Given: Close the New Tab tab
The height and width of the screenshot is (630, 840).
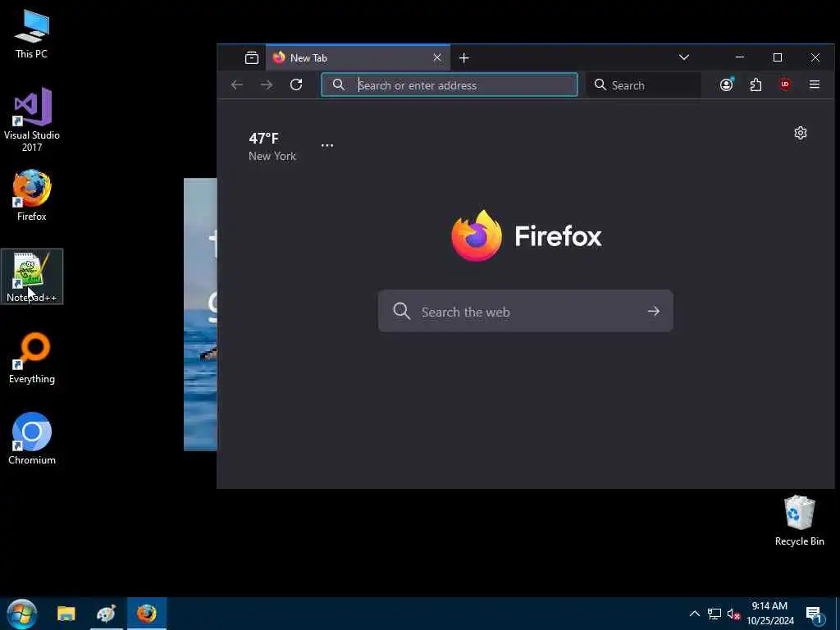Looking at the screenshot, I should pos(437,57).
